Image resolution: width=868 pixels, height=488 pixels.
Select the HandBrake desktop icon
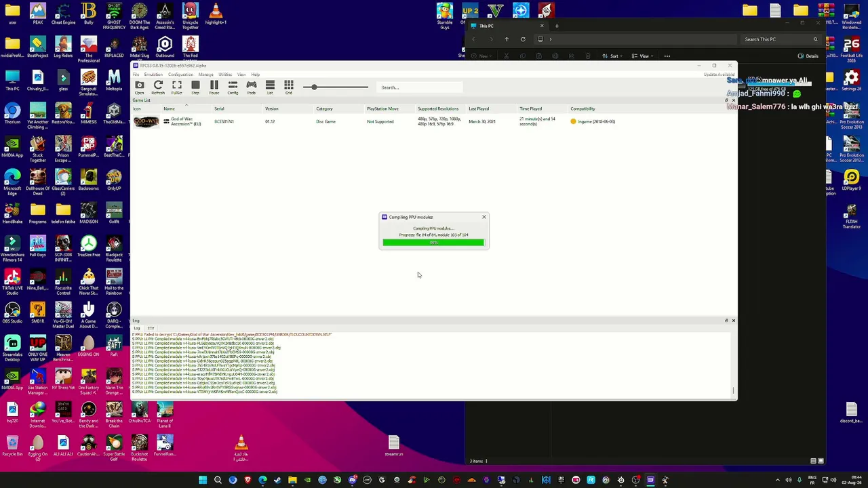coord(12,213)
